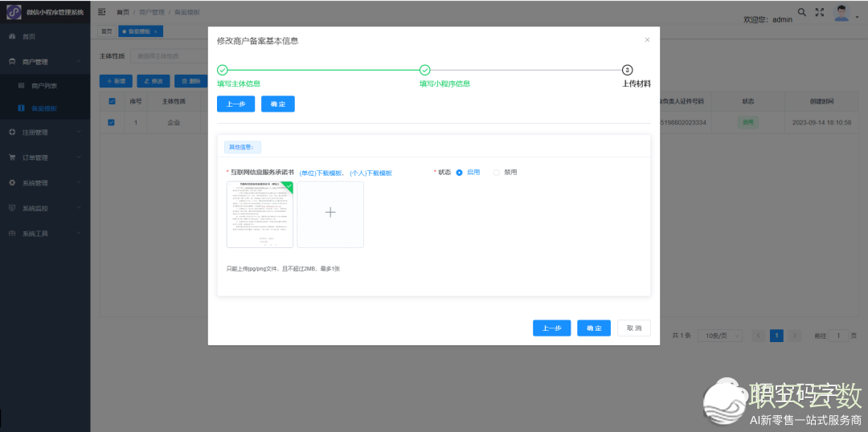Switch to the 首页 page tab
868x432 pixels.
(106, 31)
